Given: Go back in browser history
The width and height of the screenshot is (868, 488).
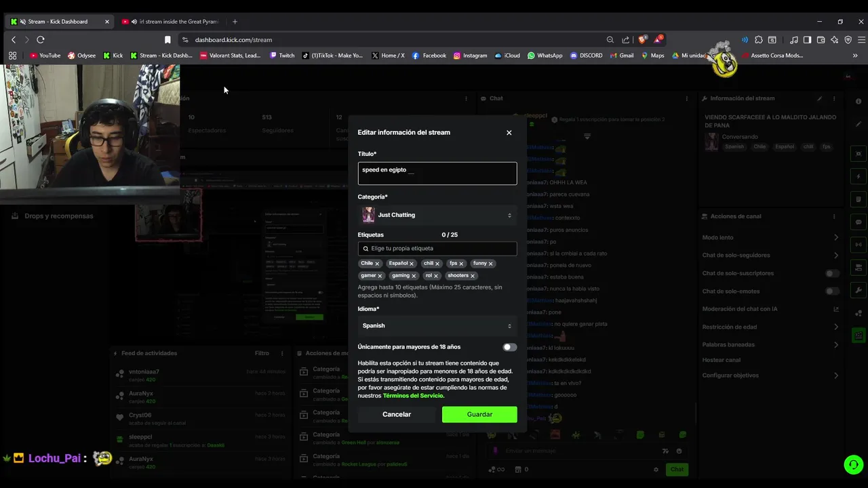Looking at the screenshot, I should point(14,40).
